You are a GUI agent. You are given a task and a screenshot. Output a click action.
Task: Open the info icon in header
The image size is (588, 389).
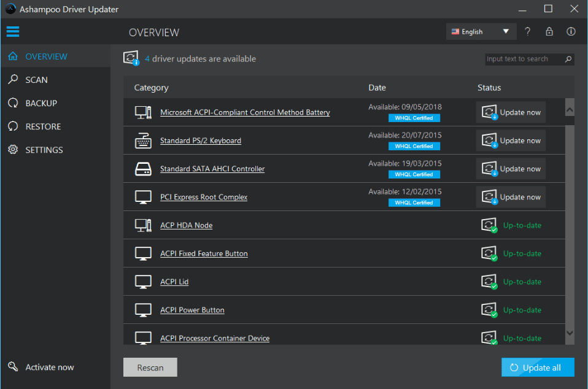point(571,31)
